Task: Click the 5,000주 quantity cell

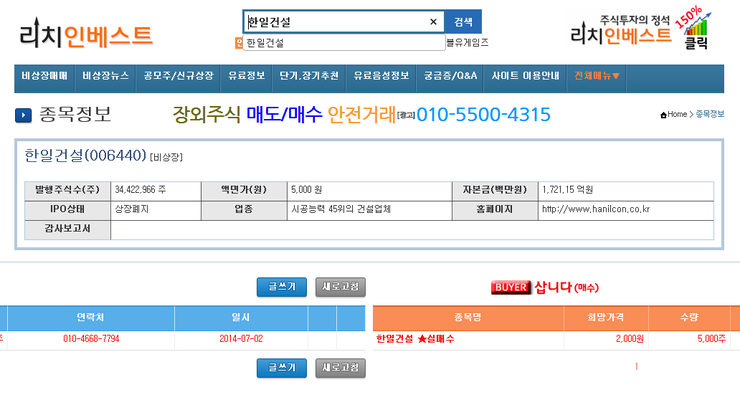Action: 712,339
